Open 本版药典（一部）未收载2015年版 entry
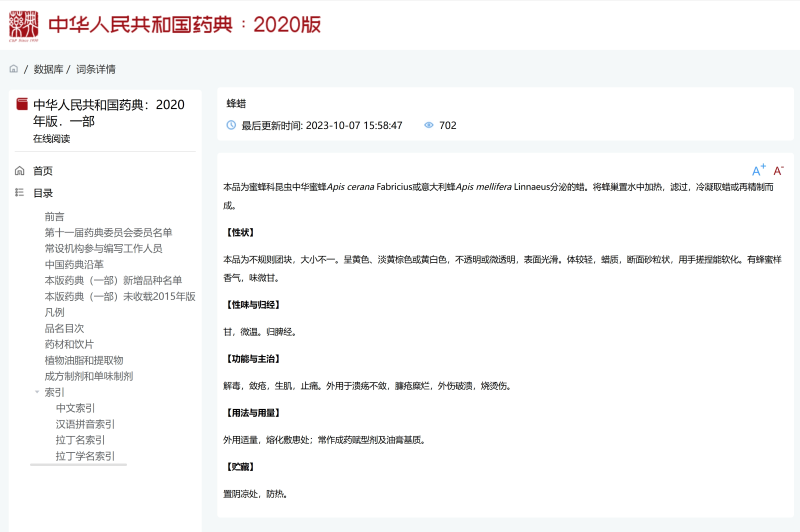Viewport: 800px width, 532px height. point(120,296)
